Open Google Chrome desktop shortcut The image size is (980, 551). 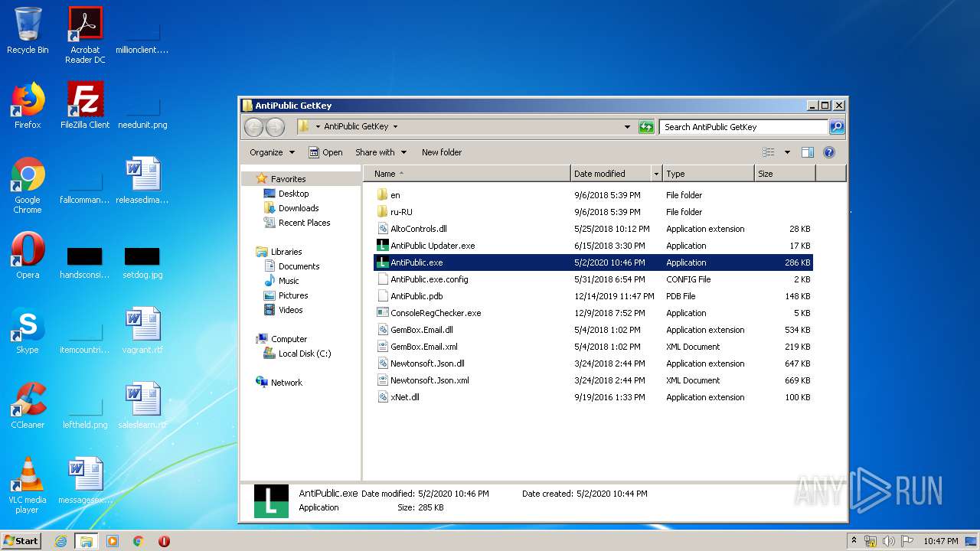coord(28,186)
